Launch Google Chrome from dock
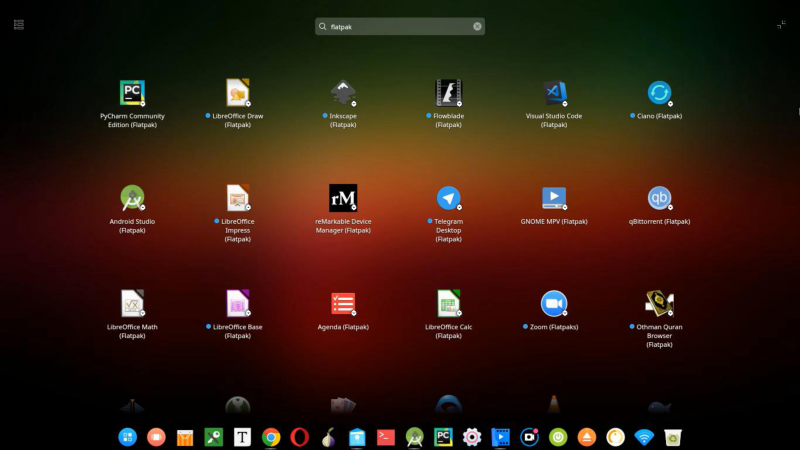 tap(271, 437)
